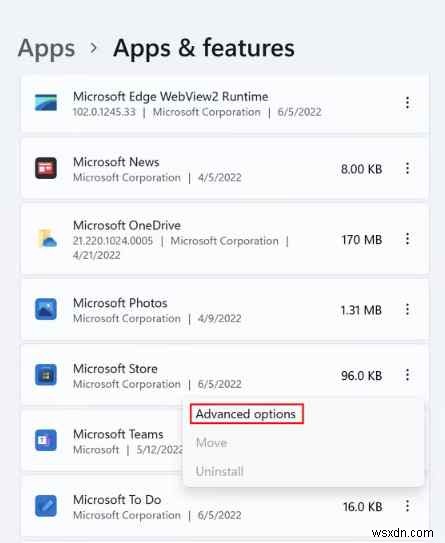The height and width of the screenshot is (543, 445).
Task: Click the Microsoft Photos app icon
Action: 46,309
